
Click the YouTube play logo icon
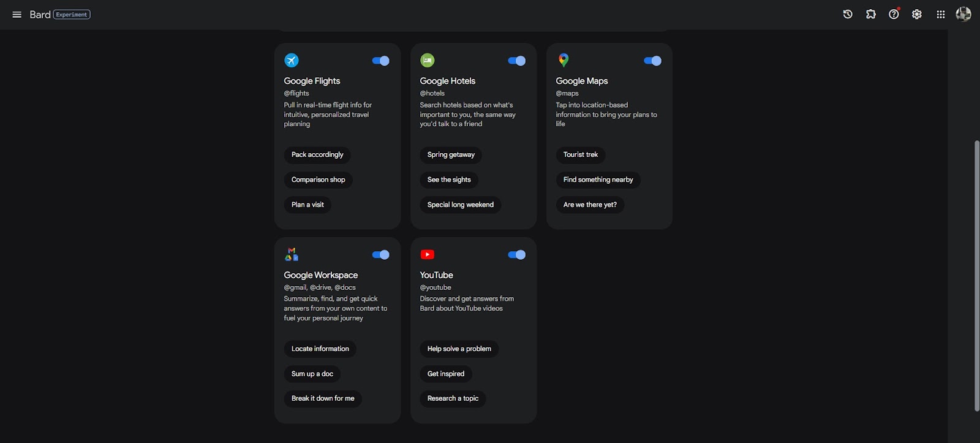428,254
